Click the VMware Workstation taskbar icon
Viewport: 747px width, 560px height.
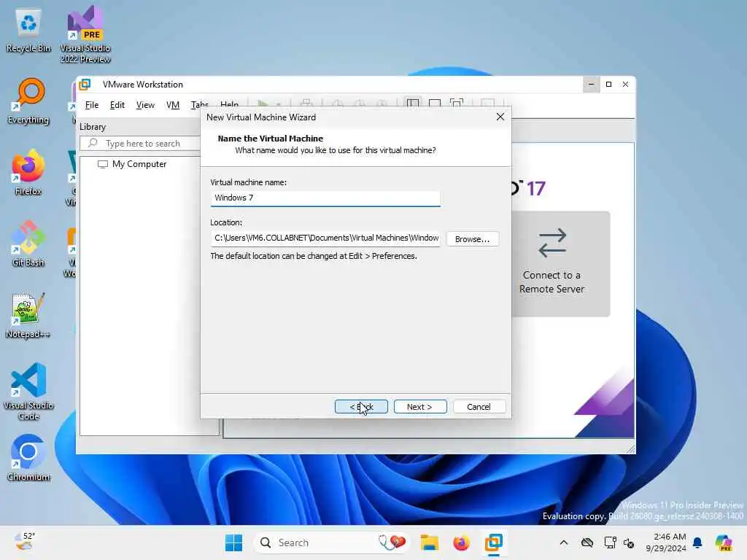pos(494,542)
